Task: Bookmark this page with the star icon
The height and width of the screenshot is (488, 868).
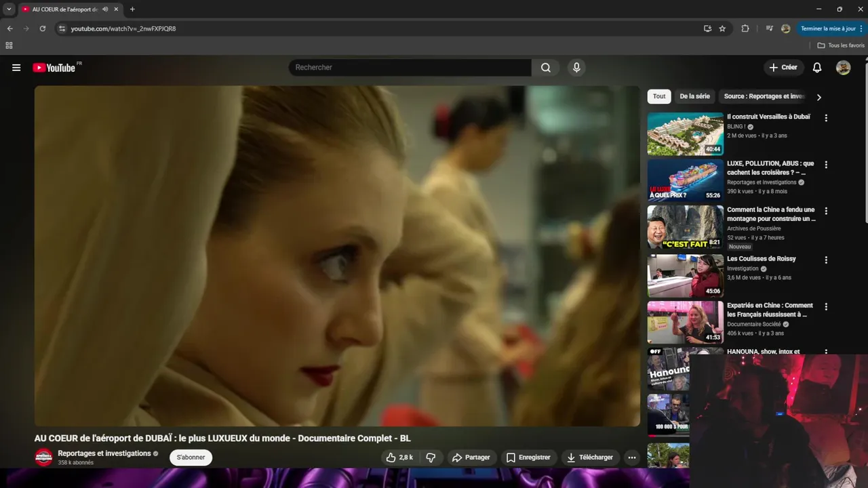Action: click(x=722, y=28)
